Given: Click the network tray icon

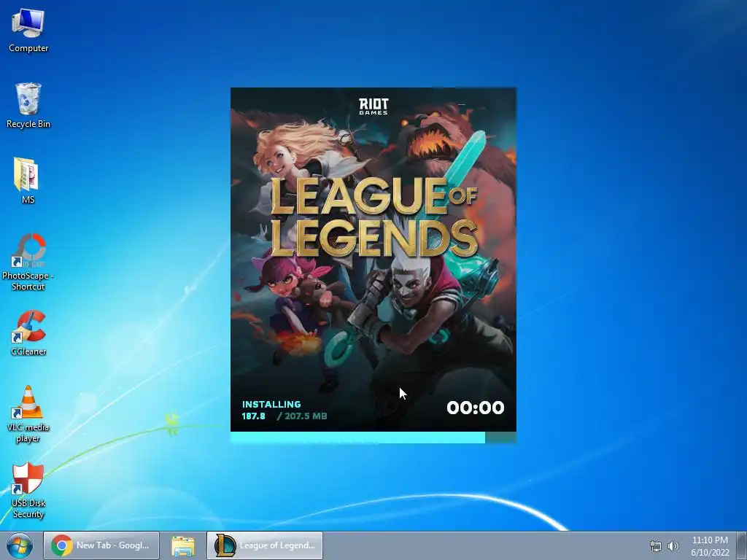Looking at the screenshot, I should [x=656, y=546].
